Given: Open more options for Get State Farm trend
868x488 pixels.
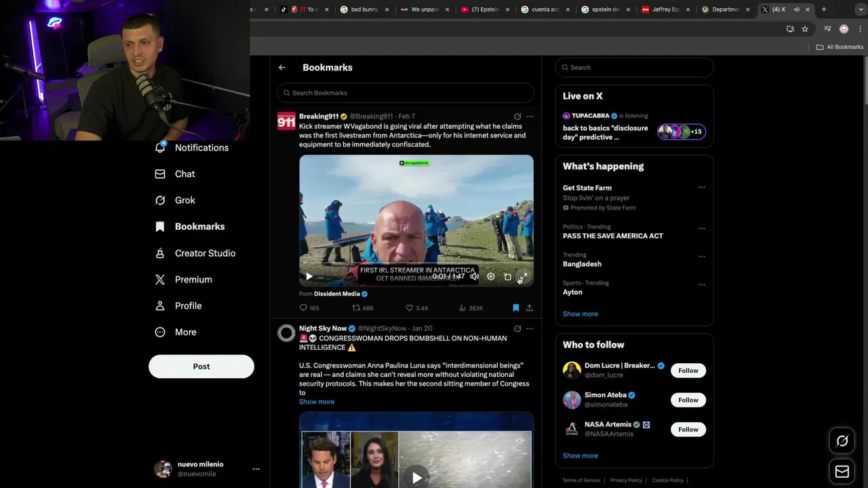Looking at the screenshot, I should click(701, 188).
